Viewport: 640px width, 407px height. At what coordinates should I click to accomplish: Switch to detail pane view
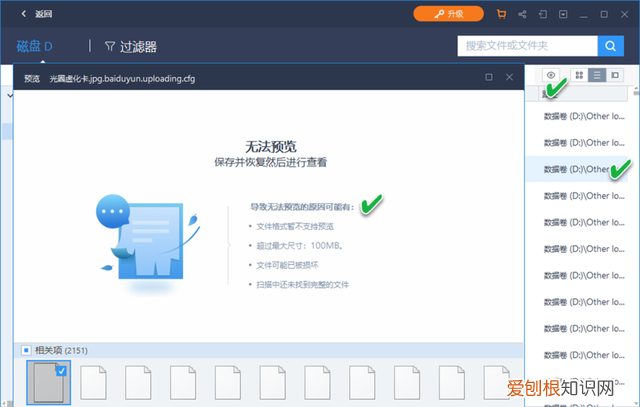tap(613, 76)
